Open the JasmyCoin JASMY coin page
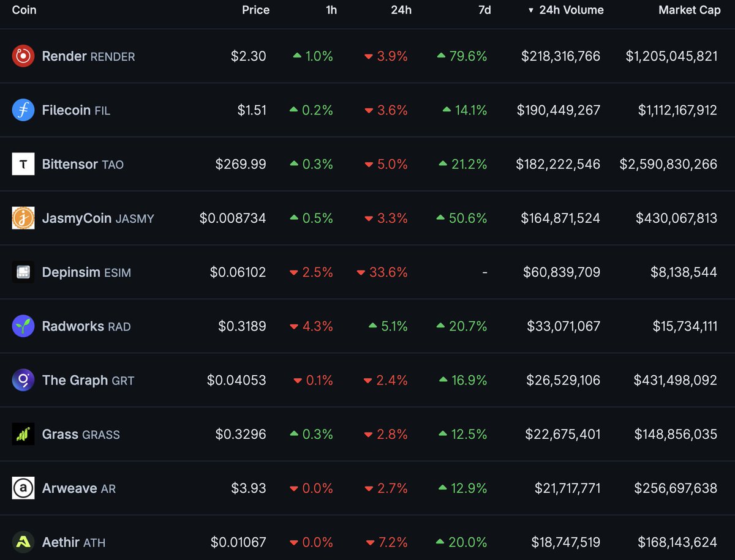The width and height of the screenshot is (735, 560). (98, 218)
